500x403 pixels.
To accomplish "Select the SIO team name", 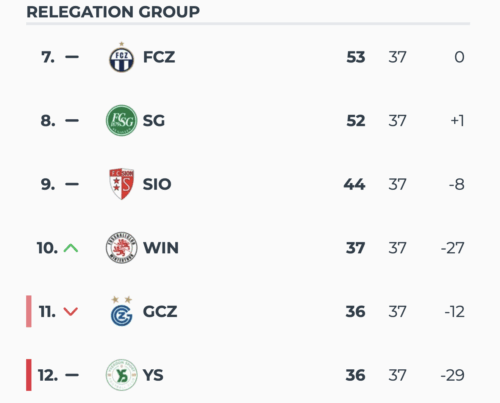I will tap(157, 184).
